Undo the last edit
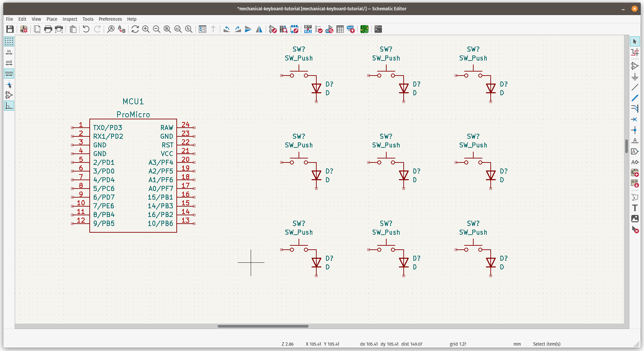Viewport: 644px width, 351px height. (86, 29)
